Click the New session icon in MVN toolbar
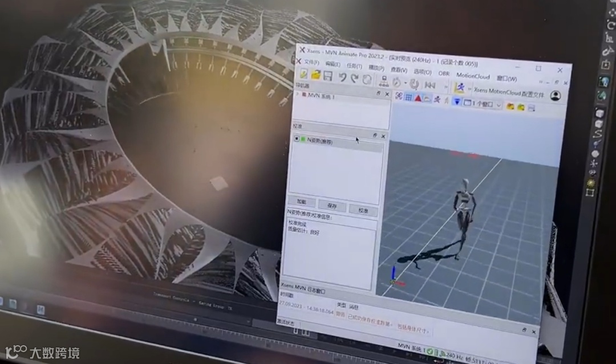 tap(303, 73)
